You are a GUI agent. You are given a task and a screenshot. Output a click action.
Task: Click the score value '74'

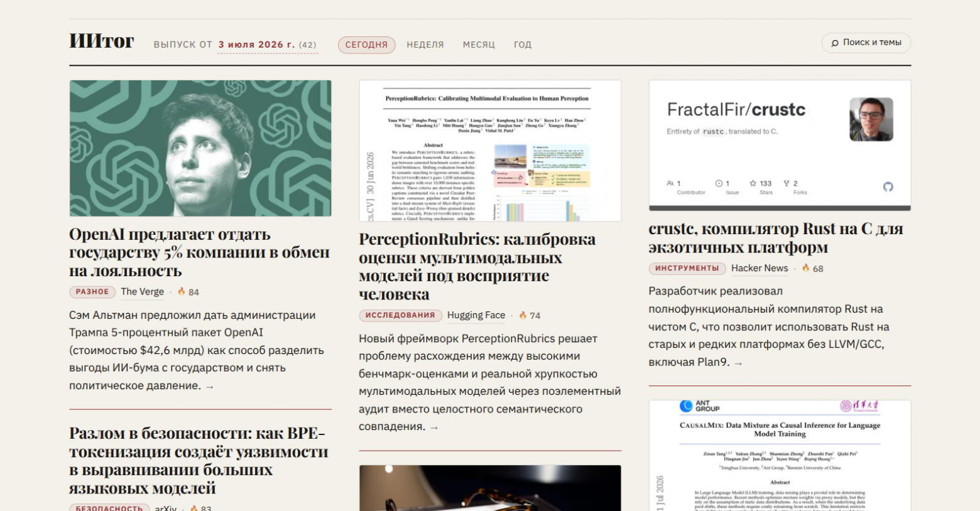(x=535, y=316)
